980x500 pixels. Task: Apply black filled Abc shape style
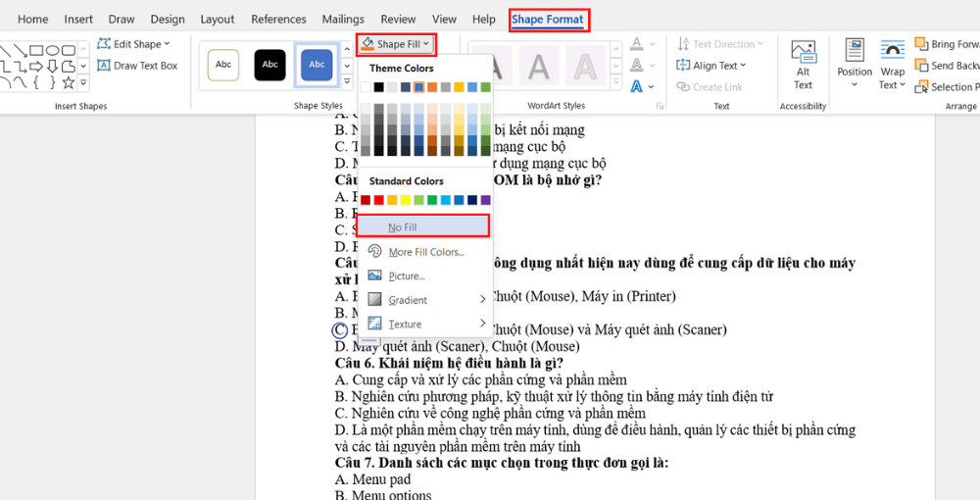[x=270, y=65]
